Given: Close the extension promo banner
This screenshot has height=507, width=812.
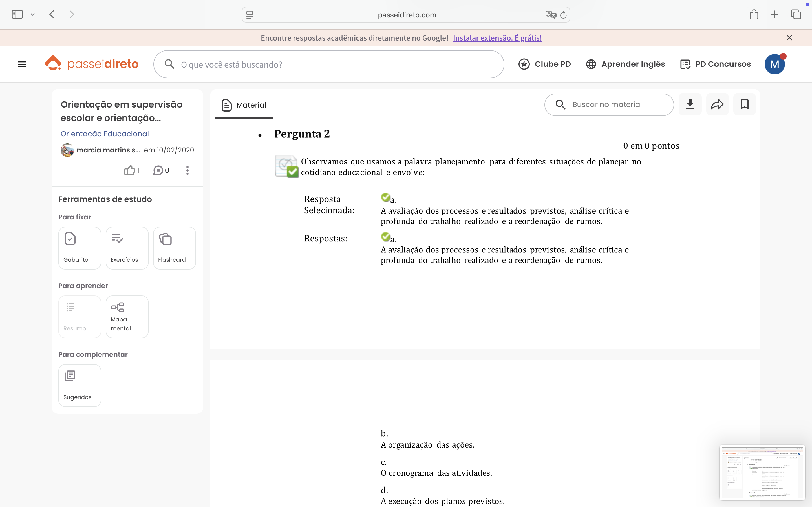Looking at the screenshot, I should pos(789,38).
